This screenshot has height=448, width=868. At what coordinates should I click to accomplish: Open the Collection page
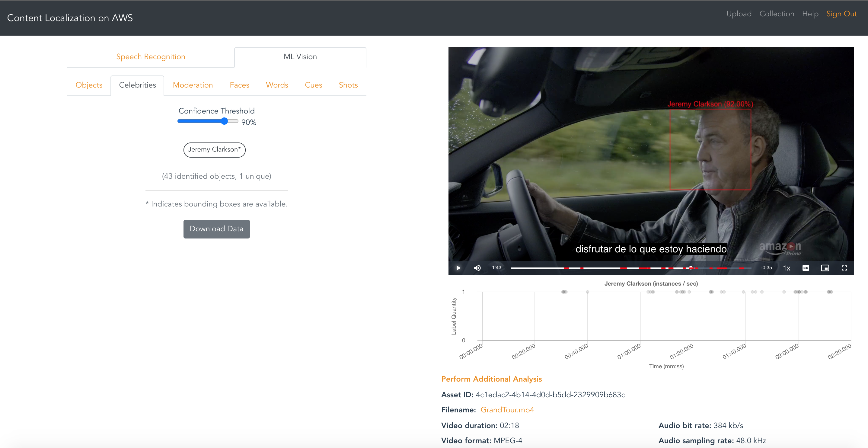777,14
